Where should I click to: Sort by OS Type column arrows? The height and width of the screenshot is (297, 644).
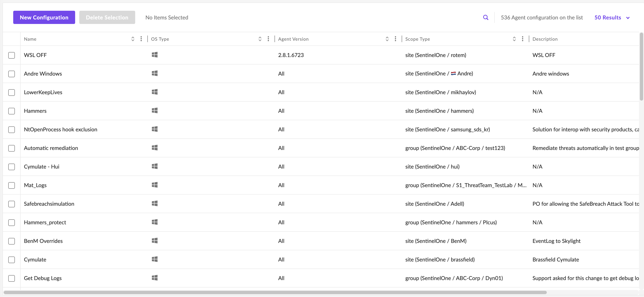pyautogui.click(x=260, y=39)
